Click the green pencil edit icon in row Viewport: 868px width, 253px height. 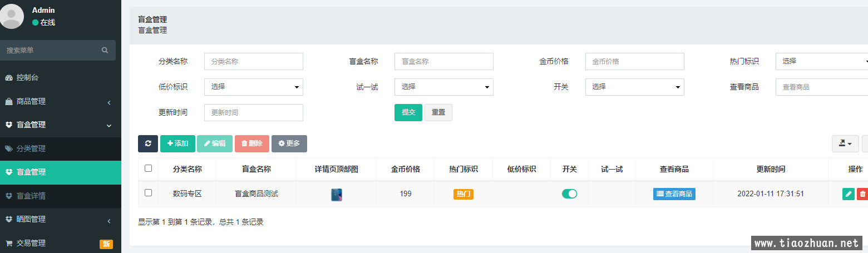pos(848,194)
